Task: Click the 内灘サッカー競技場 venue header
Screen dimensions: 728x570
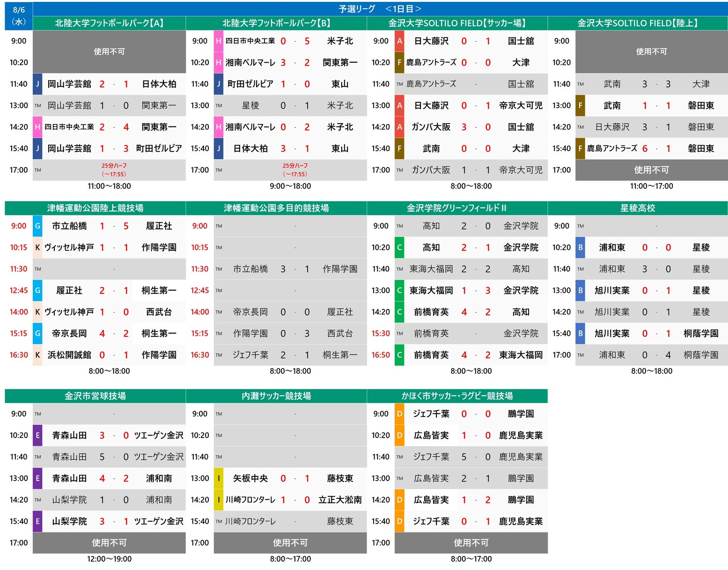Action: (276, 396)
